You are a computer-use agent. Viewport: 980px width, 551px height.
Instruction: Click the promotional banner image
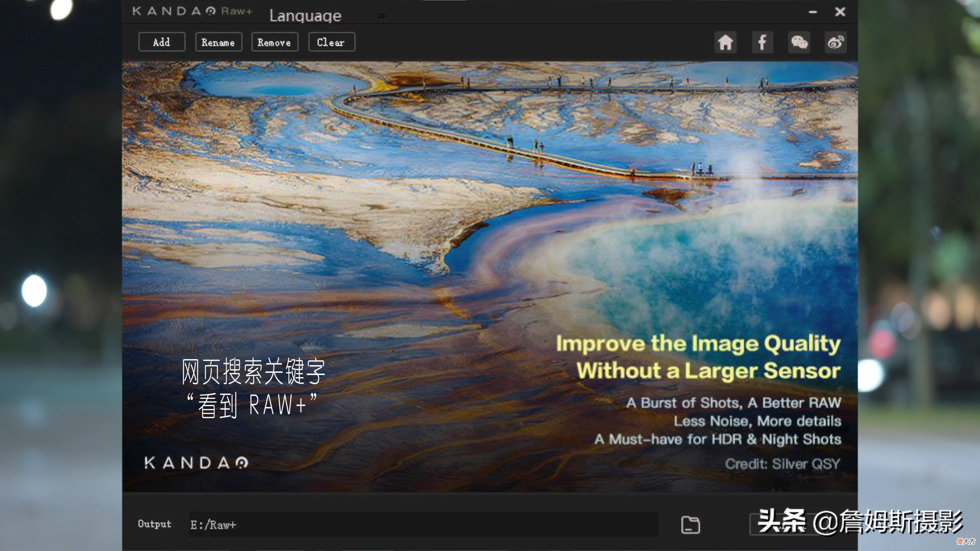pyautogui.click(x=490, y=277)
